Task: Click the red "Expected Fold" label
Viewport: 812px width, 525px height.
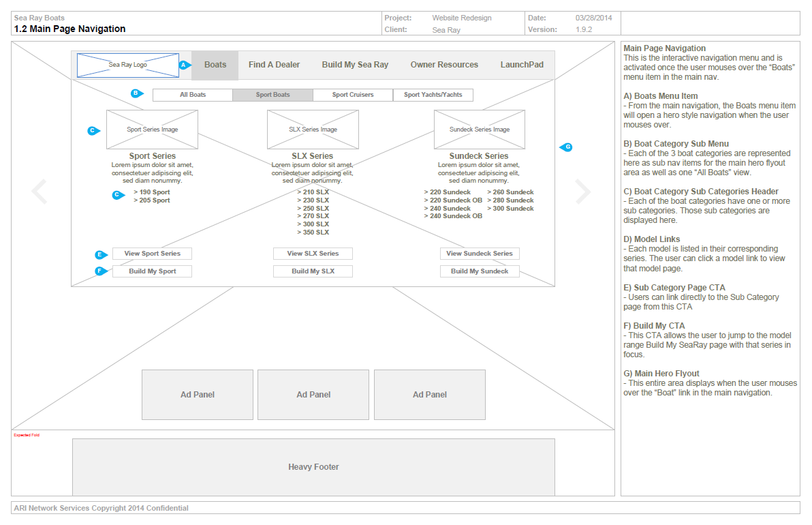Action: click(27, 435)
